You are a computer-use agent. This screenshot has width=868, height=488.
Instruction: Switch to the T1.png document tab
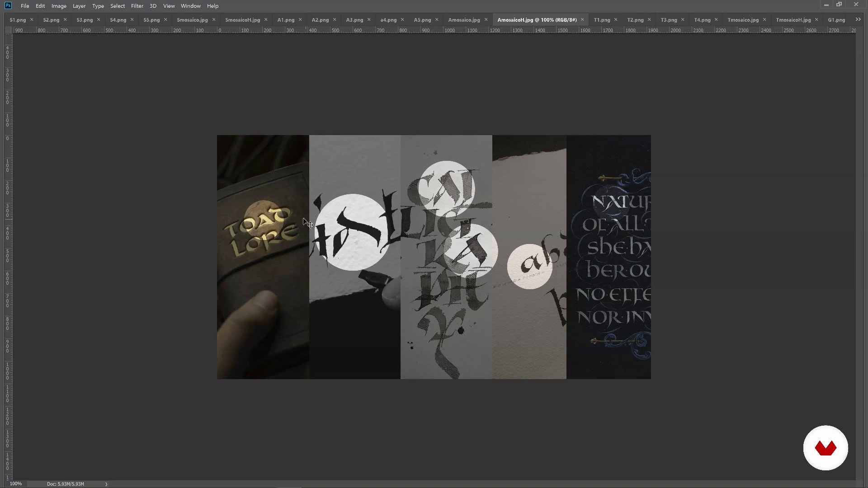click(x=602, y=20)
